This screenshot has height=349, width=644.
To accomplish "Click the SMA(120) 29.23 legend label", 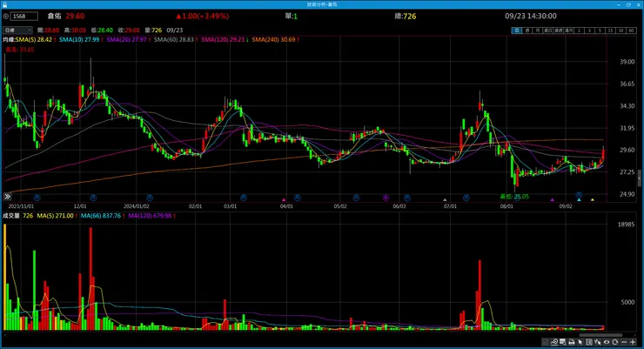I will [223, 39].
